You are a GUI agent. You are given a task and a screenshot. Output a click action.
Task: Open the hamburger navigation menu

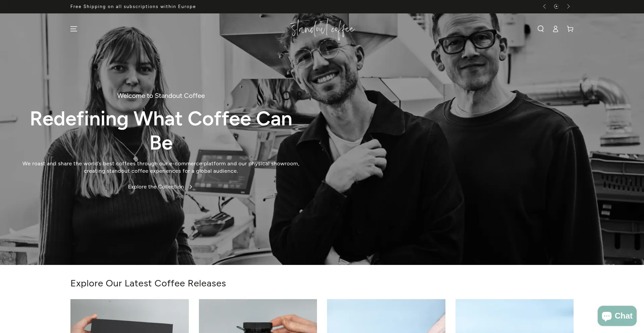click(x=74, y=29)
